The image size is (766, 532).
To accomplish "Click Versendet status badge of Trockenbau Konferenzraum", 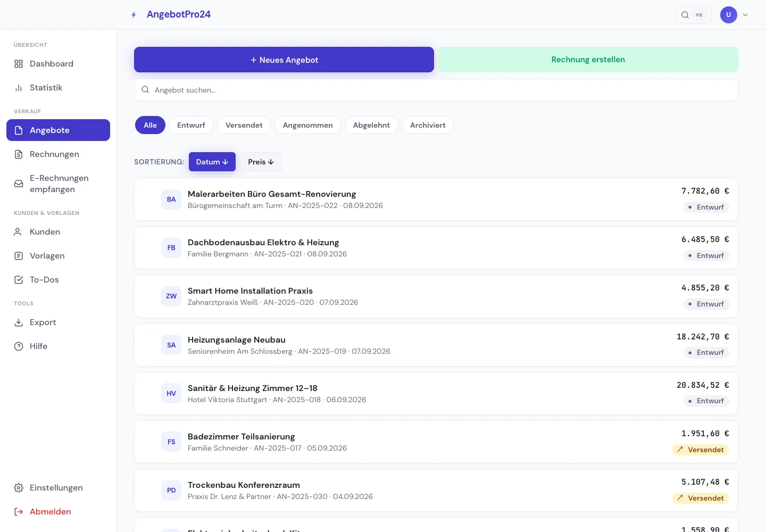I will click(701, 498).
